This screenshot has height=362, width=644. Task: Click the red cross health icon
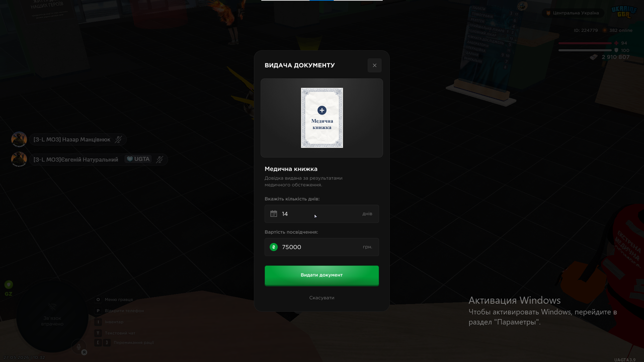click(616, 43)
